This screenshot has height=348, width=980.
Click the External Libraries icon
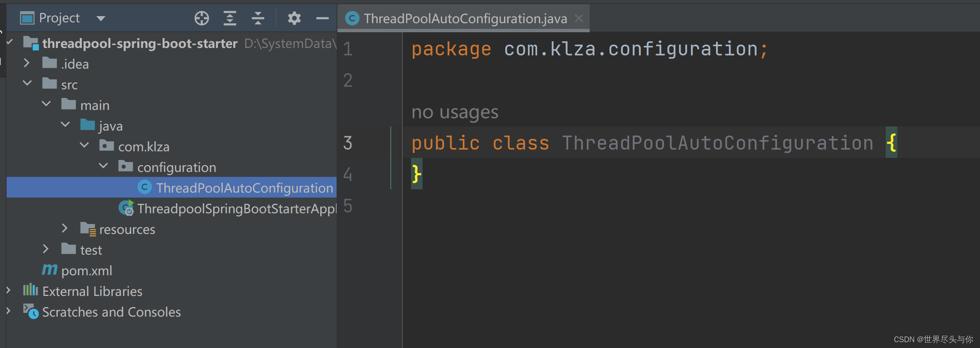[30, 291]
